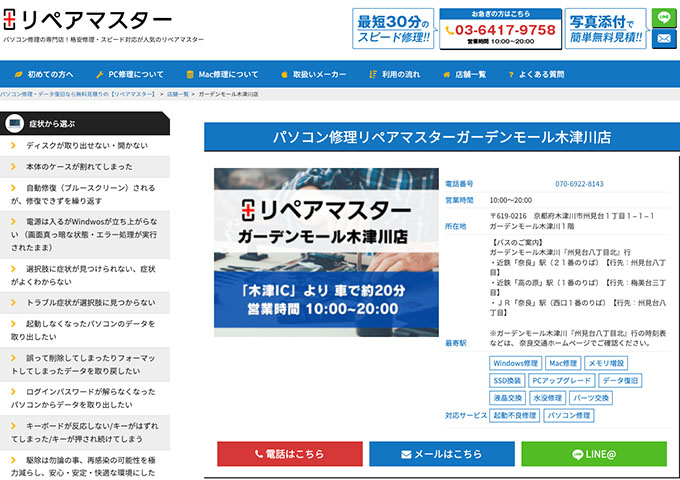Open the 写真添付で簡単無料見積 banner
The width and height of the screenshot is (680, 480).
click(x=605, y=29)
